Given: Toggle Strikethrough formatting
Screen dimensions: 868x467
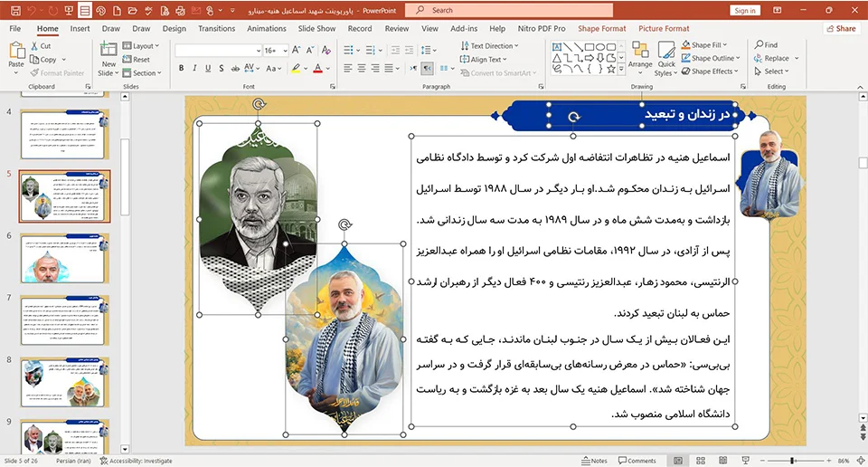Looking at the screenshot, I should [x=235, y=68].
